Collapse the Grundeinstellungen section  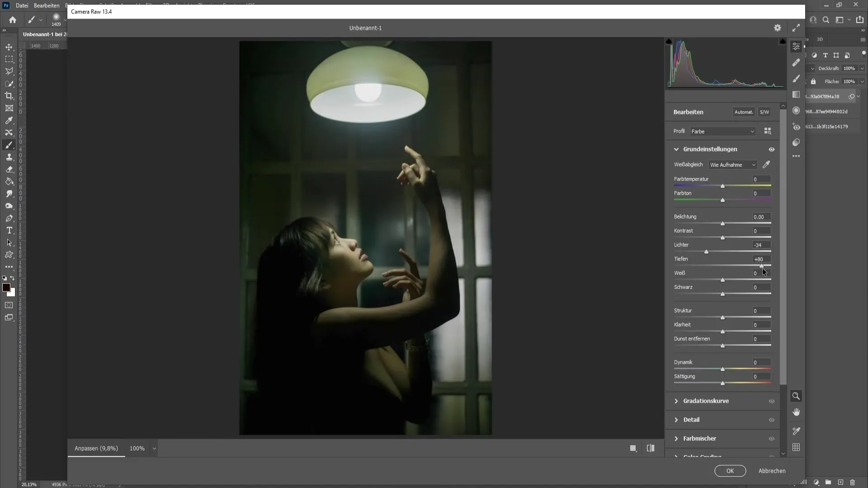pyautogui.click(x=676, y=149)
